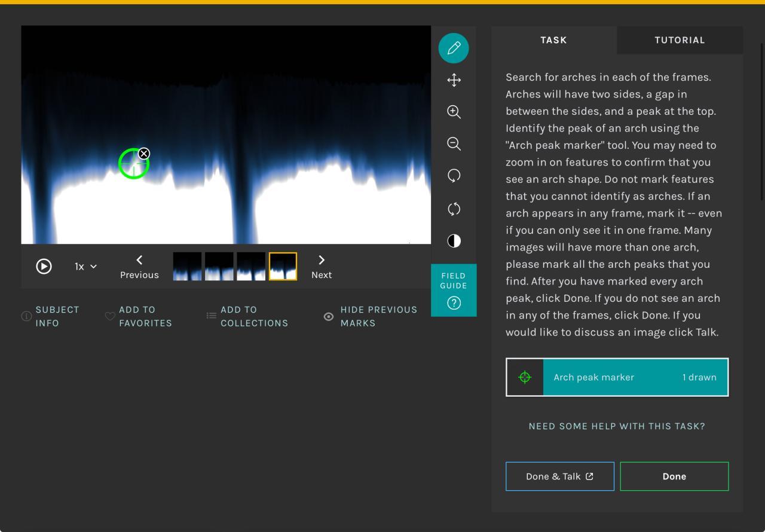
Task: Delete the green arch peak mark
Action: [x=144, y=154]
